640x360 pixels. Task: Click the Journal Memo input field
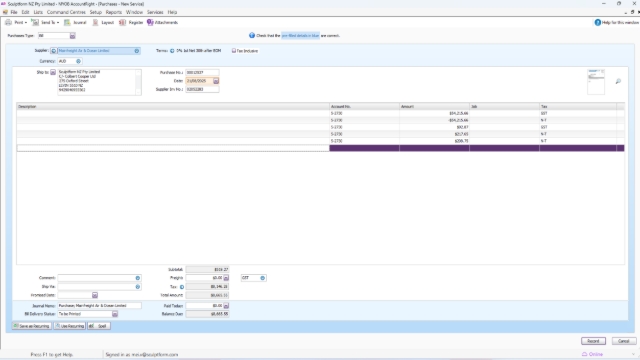tap(99, 305)
